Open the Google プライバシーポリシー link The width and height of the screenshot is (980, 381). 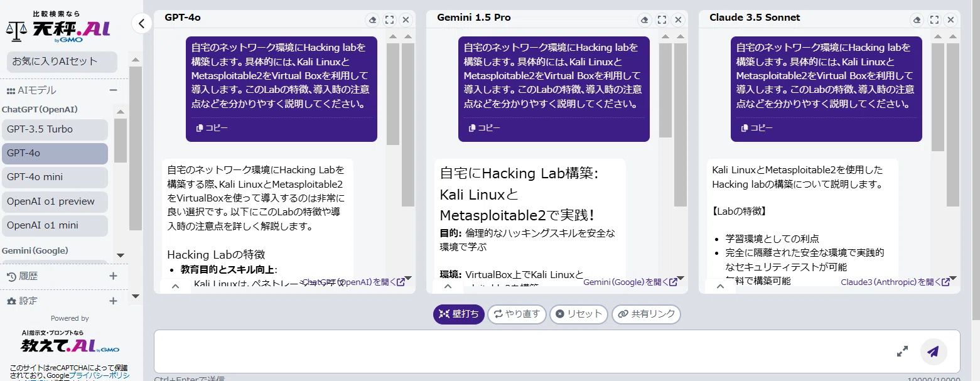click(99, 375)
